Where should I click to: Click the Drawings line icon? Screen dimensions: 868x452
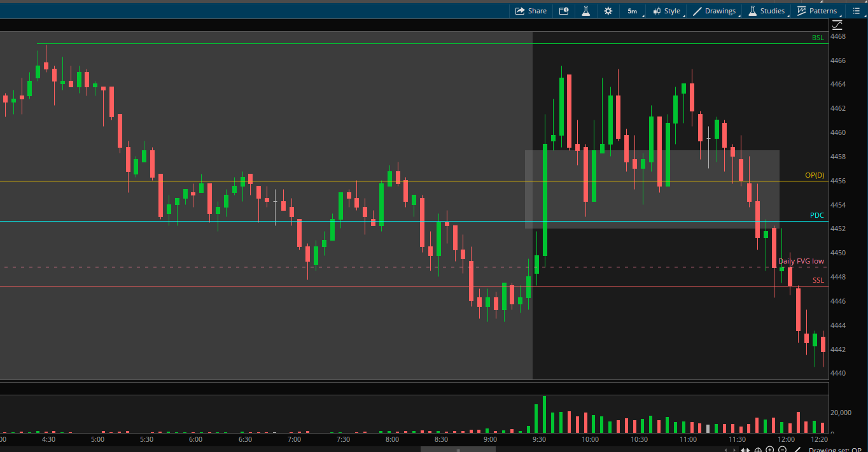[x=697, y=11]
